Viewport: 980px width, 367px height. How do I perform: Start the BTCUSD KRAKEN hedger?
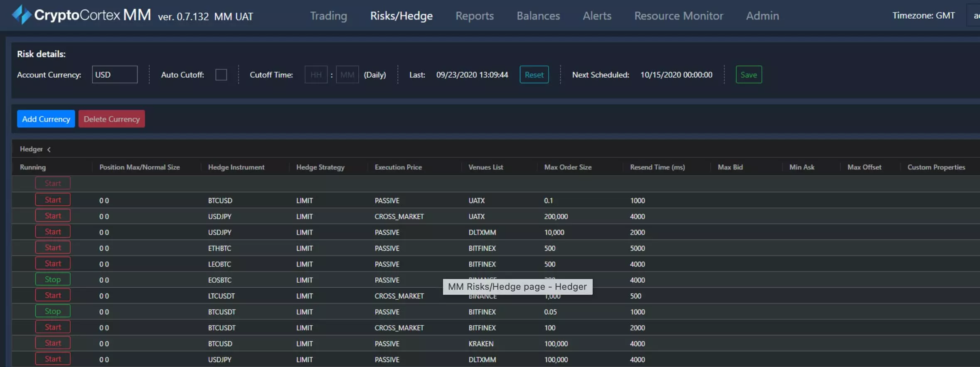(x=53, y=343)
